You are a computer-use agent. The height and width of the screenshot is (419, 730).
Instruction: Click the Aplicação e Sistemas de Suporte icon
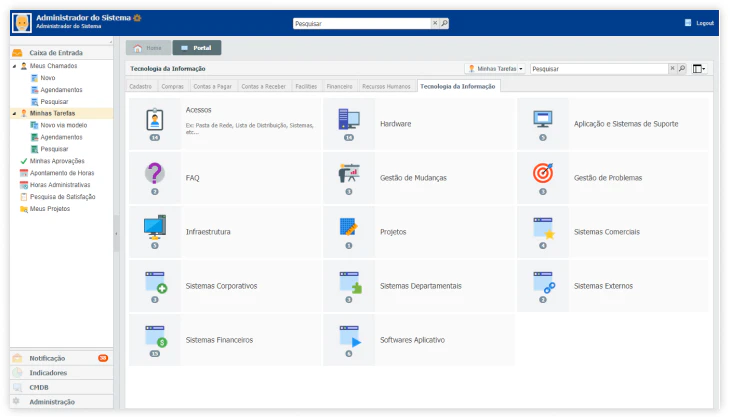click(543, 119)
